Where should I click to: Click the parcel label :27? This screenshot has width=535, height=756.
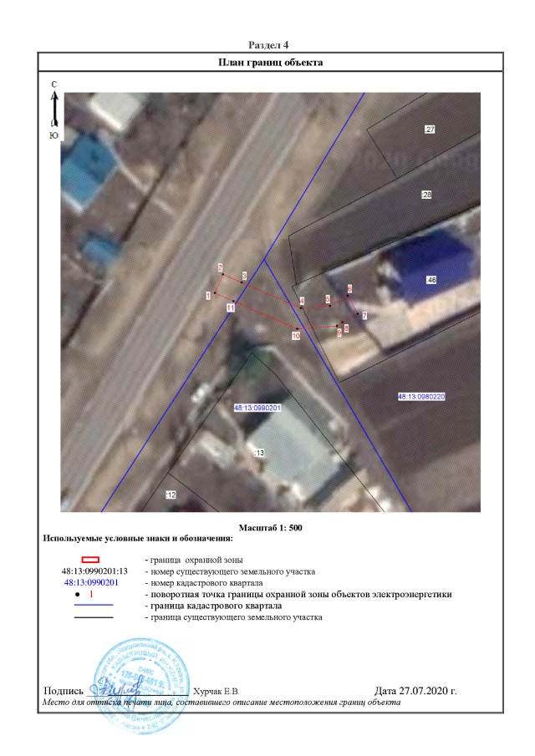coord(430,129)
